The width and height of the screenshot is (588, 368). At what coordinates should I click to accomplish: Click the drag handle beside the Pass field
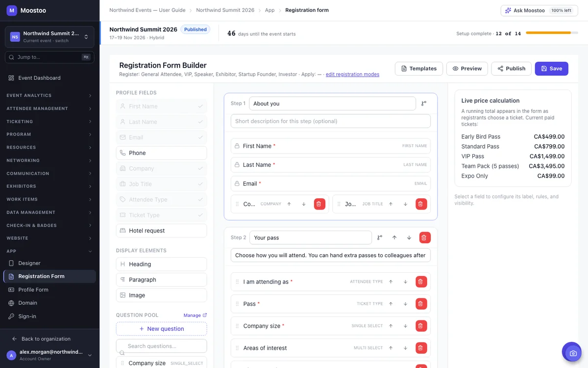(x=238, y=304)
